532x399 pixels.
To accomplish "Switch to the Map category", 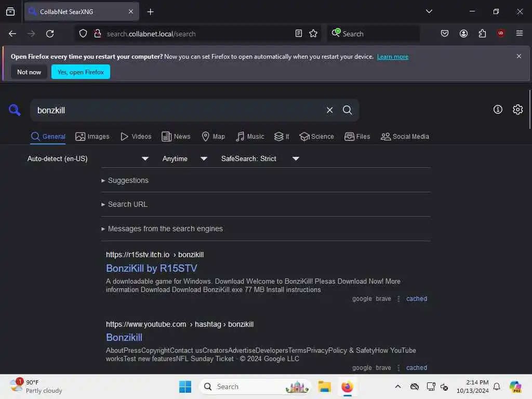I will click(214, 137).
